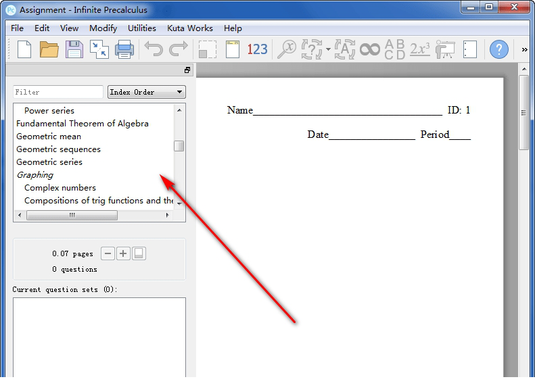Open a file with the folder icon
Image resolution: width=535 pixels, height=392 pixels.
(49, 49)
